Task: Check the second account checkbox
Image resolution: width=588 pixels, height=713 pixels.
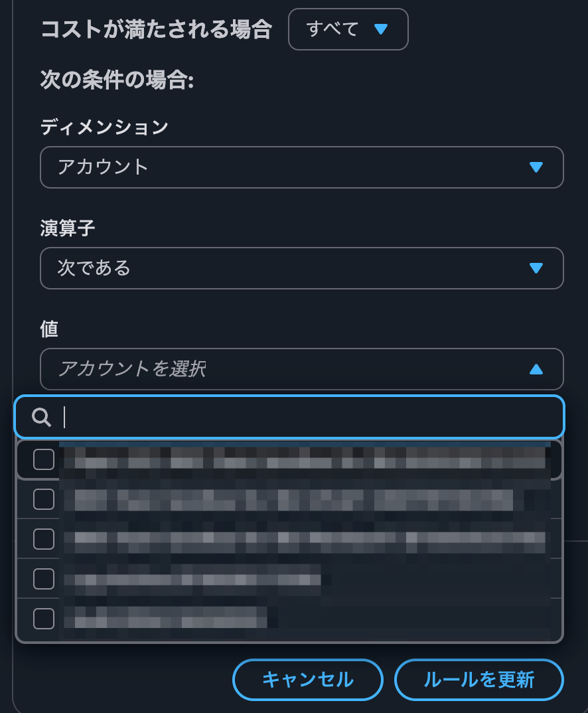Action: pyautogui.click(x=43, y=499)
